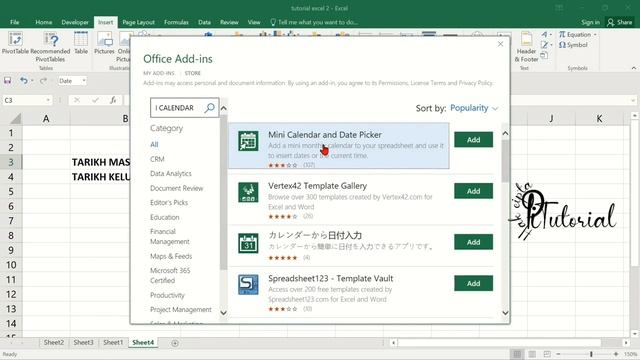Click the Vertex42 Template Gallery icon

click(248, 192)
